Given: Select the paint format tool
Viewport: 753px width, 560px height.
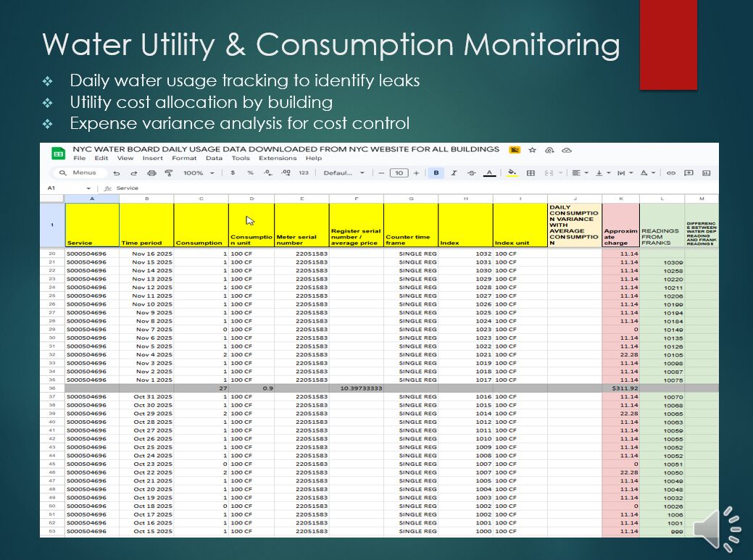Looking at the screenshot, I should tap(169, 173).
